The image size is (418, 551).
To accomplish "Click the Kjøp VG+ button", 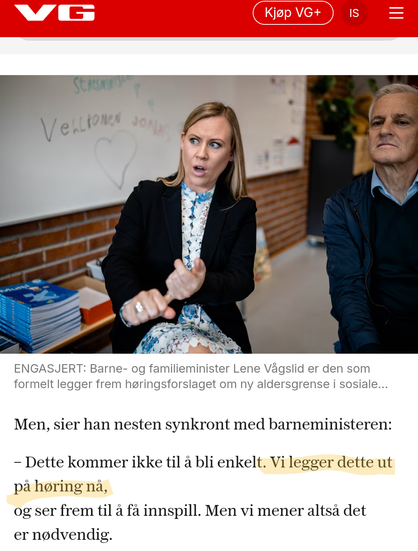I will tap(293, 13).
